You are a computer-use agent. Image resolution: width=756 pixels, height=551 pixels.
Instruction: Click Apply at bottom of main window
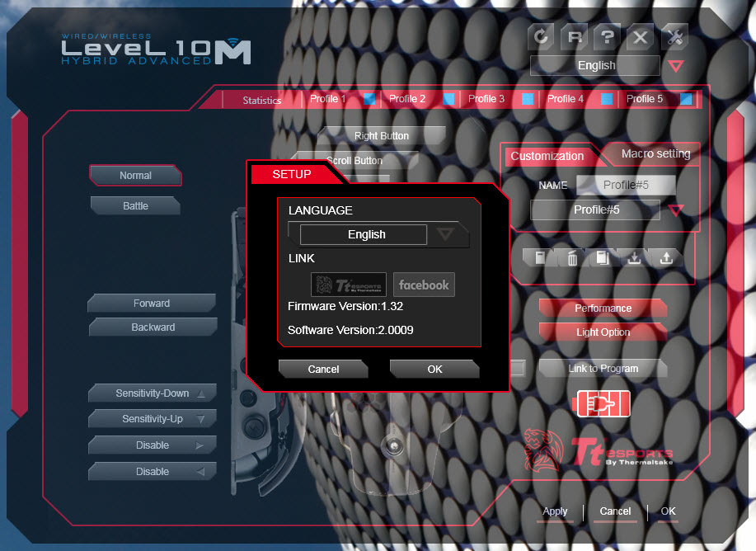555,512
